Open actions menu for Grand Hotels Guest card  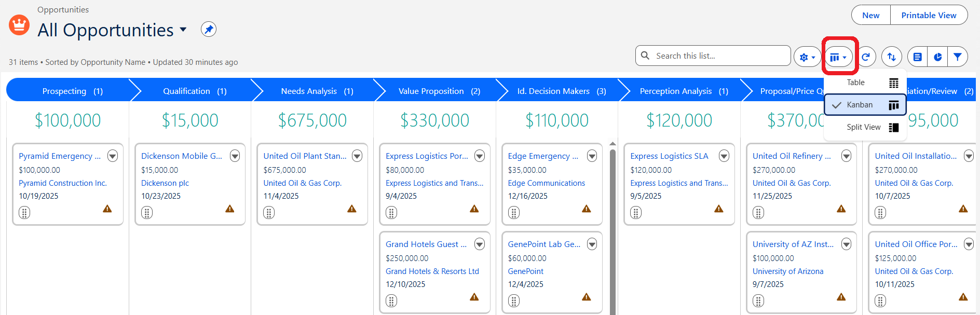pyautogui.click(x=480, y=244)
